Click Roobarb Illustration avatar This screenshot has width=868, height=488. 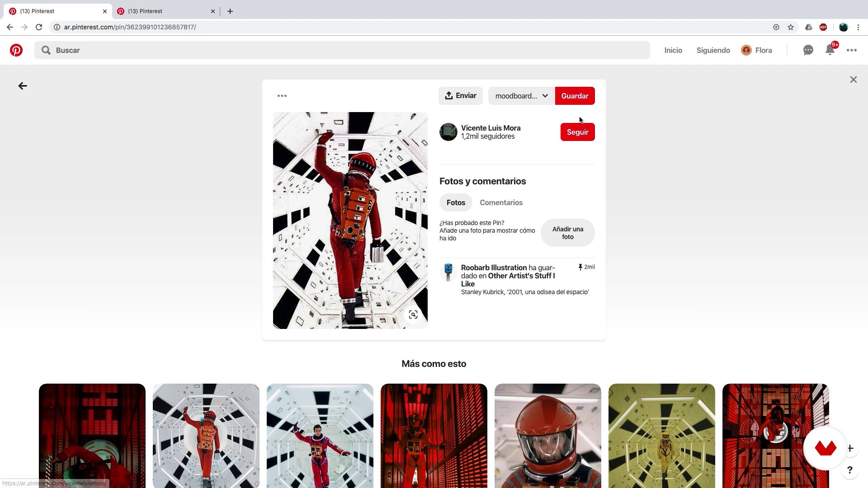point(448,272)
